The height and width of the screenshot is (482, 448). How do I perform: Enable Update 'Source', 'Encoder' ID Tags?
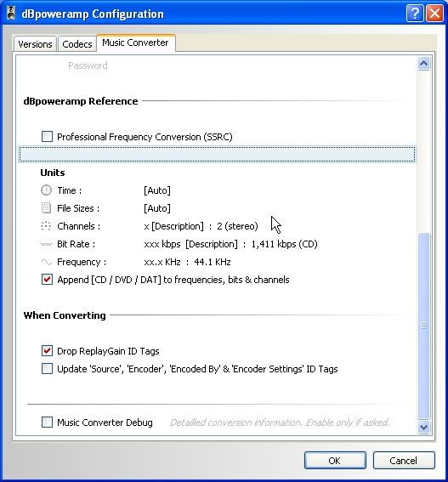[x=47, y=369]
